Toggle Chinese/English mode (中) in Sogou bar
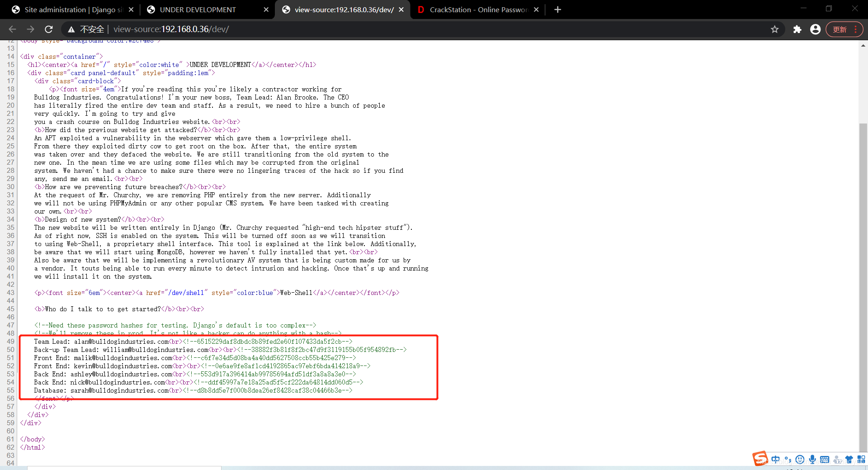The width and height of the screenshot is (868, 470). point(776,460)
